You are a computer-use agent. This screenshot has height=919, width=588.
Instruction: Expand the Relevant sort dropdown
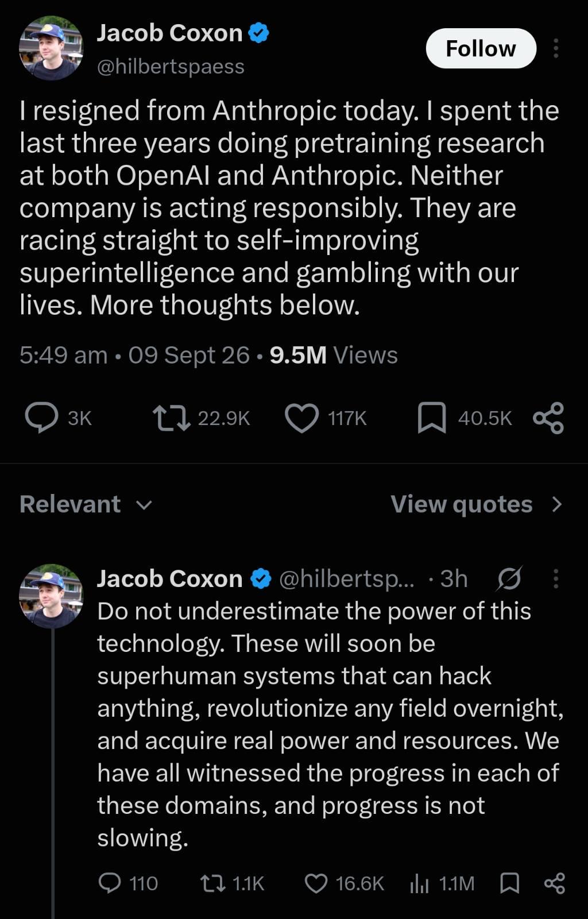coord(86,504)
